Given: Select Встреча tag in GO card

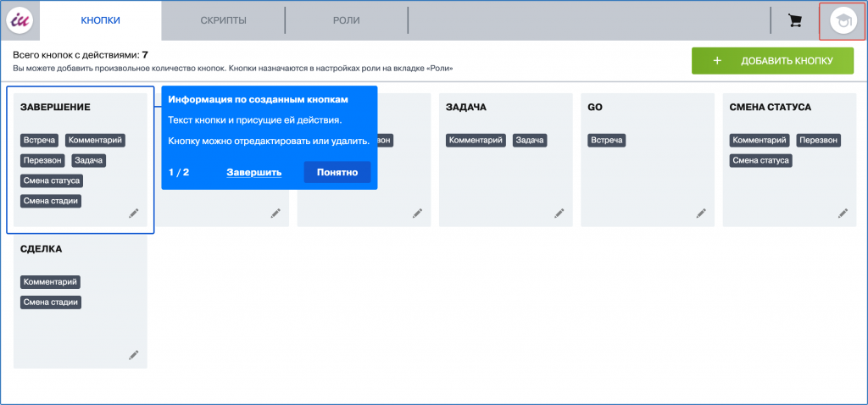Looking at the screenshot, I should (x=607, y=141).
